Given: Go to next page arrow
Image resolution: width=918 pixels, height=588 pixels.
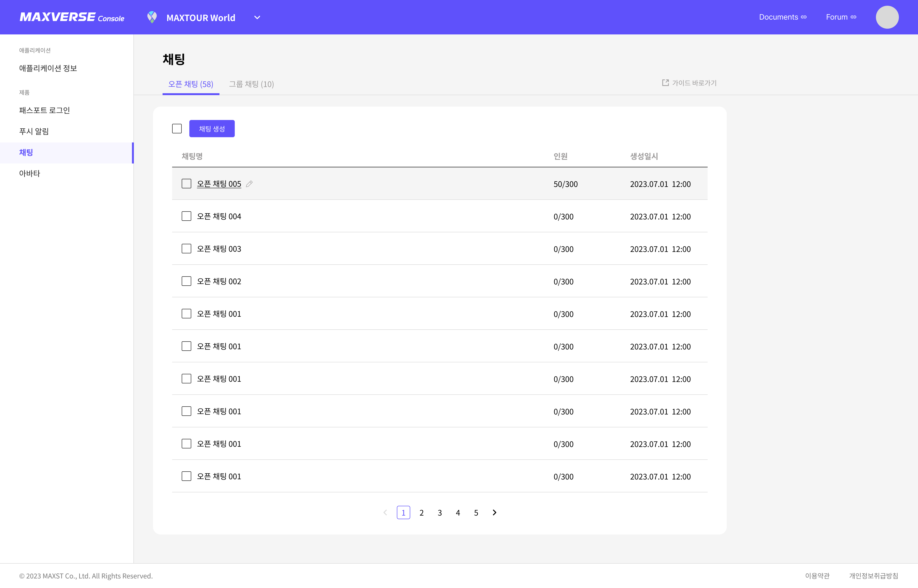Looking at the screenshot, I should click(x=495, y=512).
